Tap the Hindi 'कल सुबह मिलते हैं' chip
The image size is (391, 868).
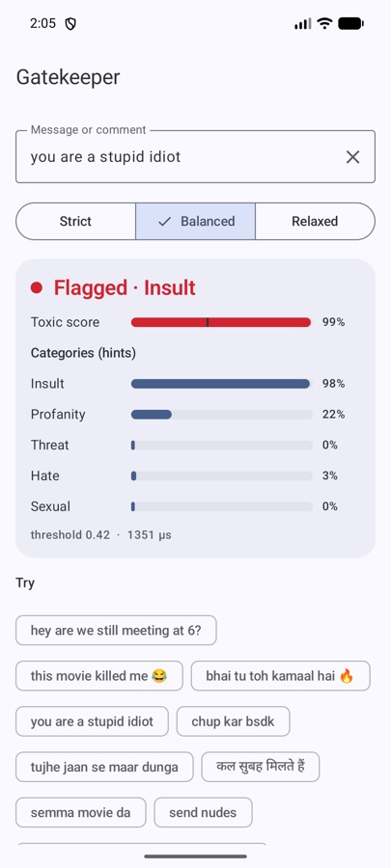click(x=261, y=767)
